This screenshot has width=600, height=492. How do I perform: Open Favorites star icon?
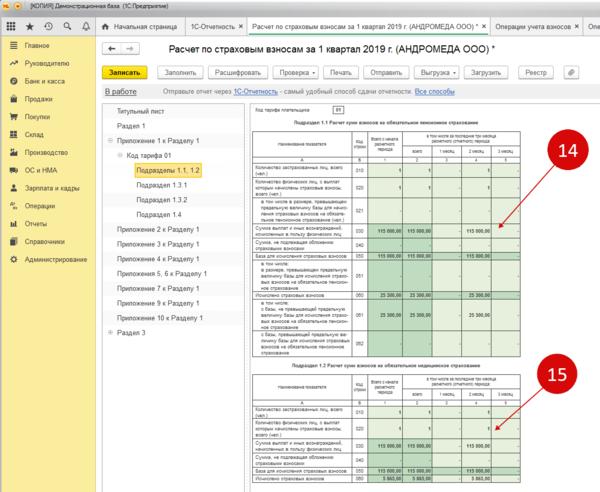(29, 26)
